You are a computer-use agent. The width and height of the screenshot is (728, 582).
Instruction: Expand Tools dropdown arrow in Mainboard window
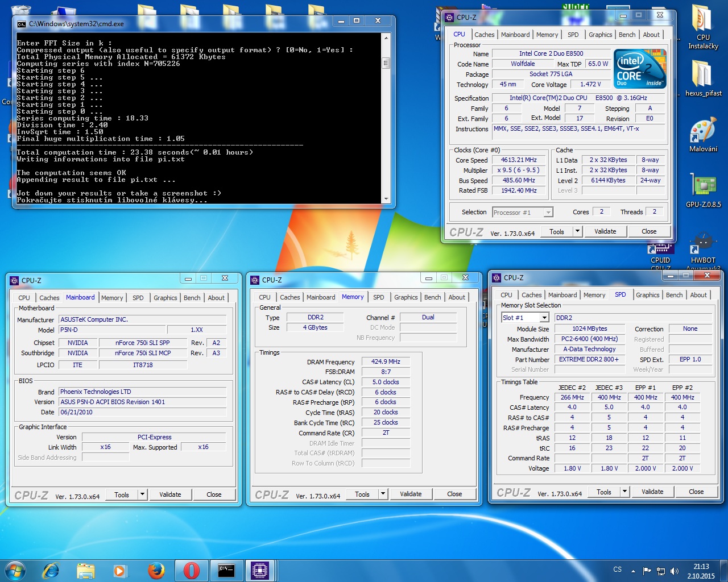tap(142, 494)
